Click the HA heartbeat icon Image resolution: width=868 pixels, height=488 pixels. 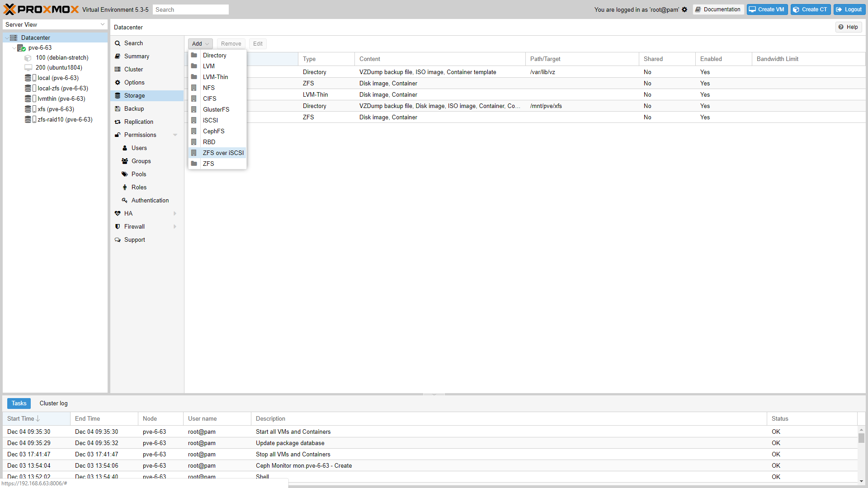pos(118,213)
